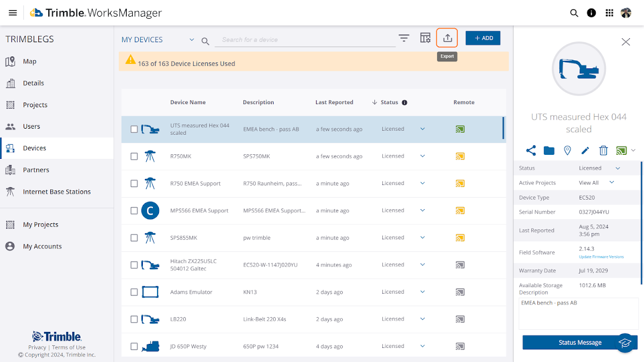Click remote icon for Adams Emulator row

[x=460, y=292]
